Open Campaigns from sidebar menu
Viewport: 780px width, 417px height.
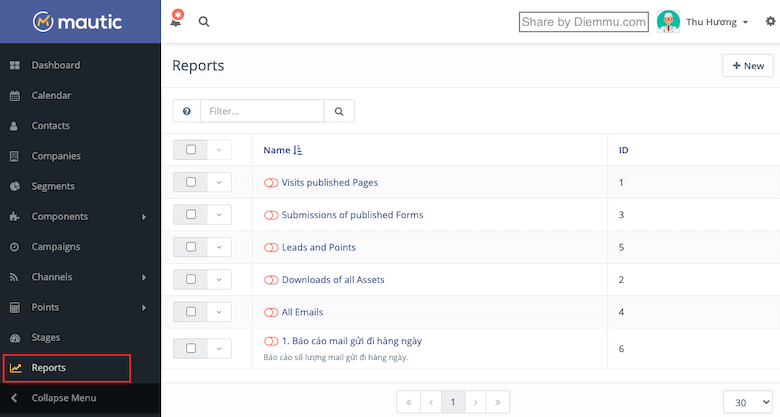56,247
